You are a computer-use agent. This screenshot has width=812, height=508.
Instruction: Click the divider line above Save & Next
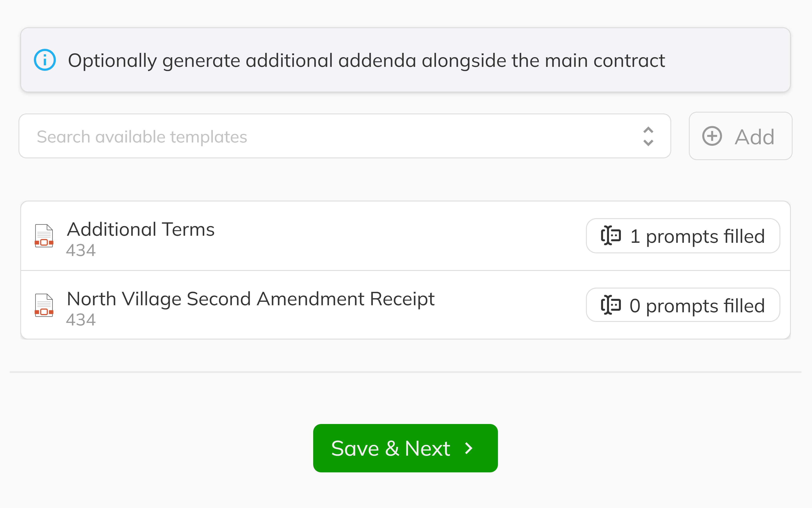[406, 372]
